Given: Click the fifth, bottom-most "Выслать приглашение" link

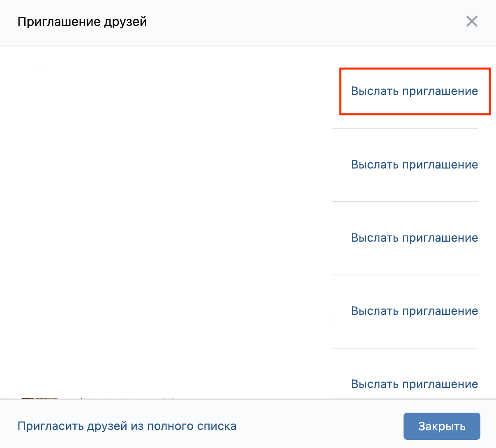Looking at the screenshot, I should click(x=414, y=384).
